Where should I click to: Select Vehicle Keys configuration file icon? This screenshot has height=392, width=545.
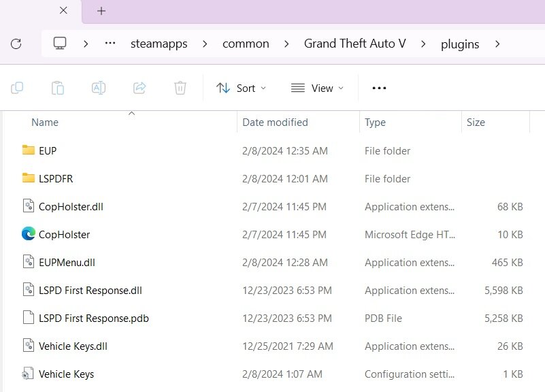click(28, 374)
